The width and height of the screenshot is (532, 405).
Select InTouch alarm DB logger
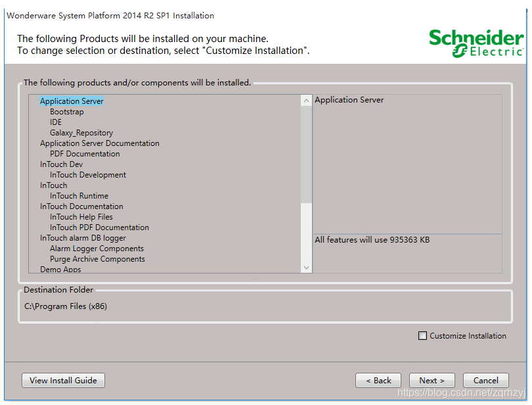tap(83, 238)
